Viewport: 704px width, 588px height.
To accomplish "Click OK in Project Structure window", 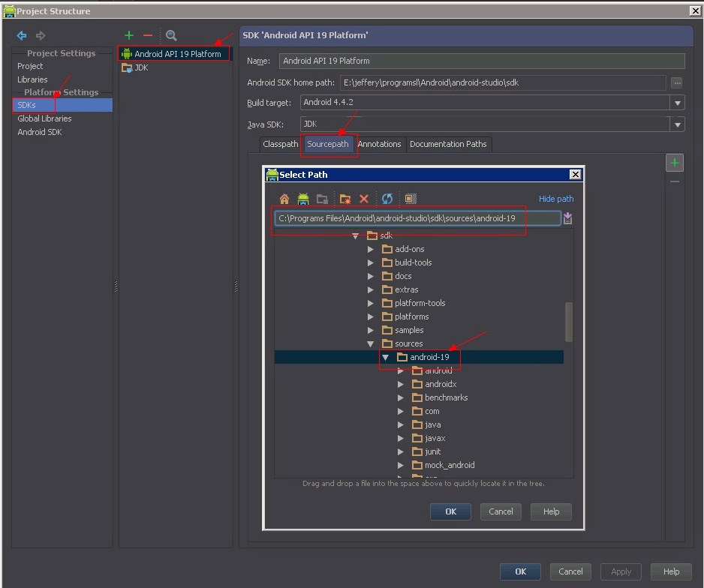I will 520,571.
